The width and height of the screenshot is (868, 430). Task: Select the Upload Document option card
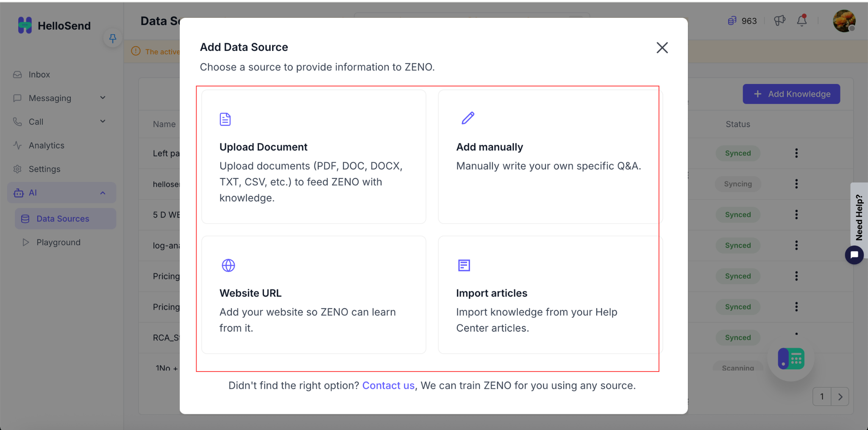314,156
